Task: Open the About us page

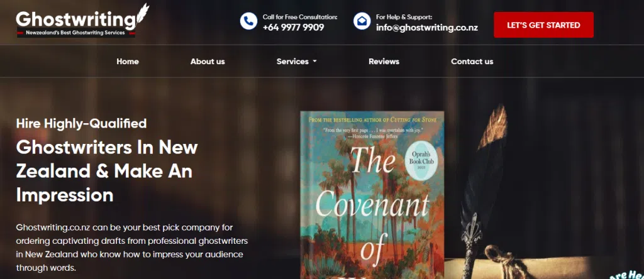Action: tap(208, 62)
